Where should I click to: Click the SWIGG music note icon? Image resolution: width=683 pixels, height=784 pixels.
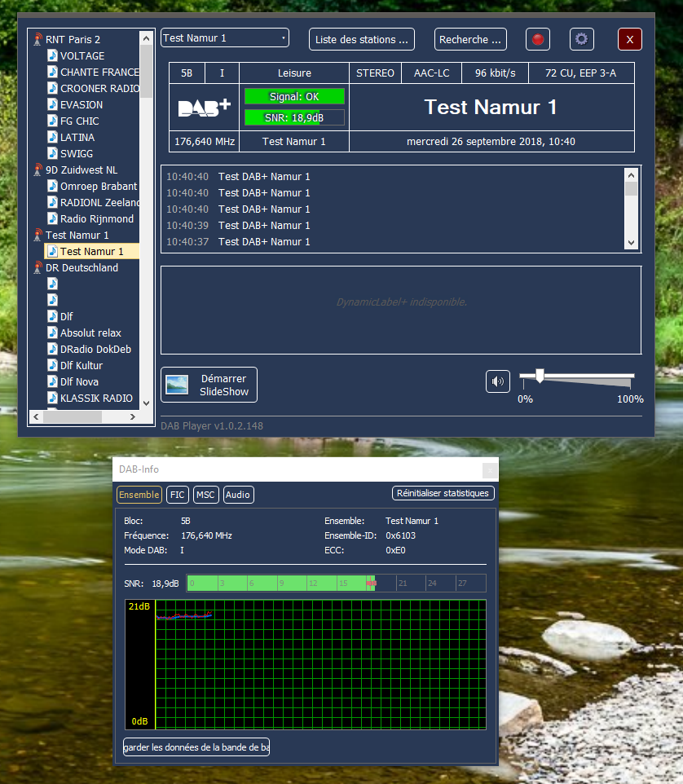52,153
